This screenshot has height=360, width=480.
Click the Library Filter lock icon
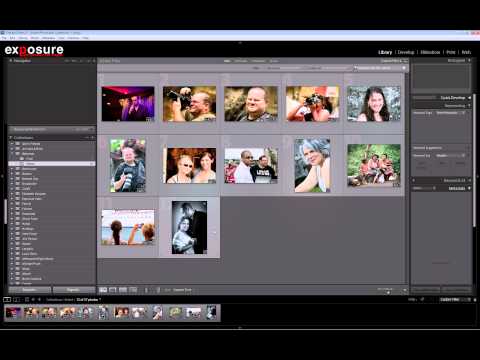tap(406, 61)
